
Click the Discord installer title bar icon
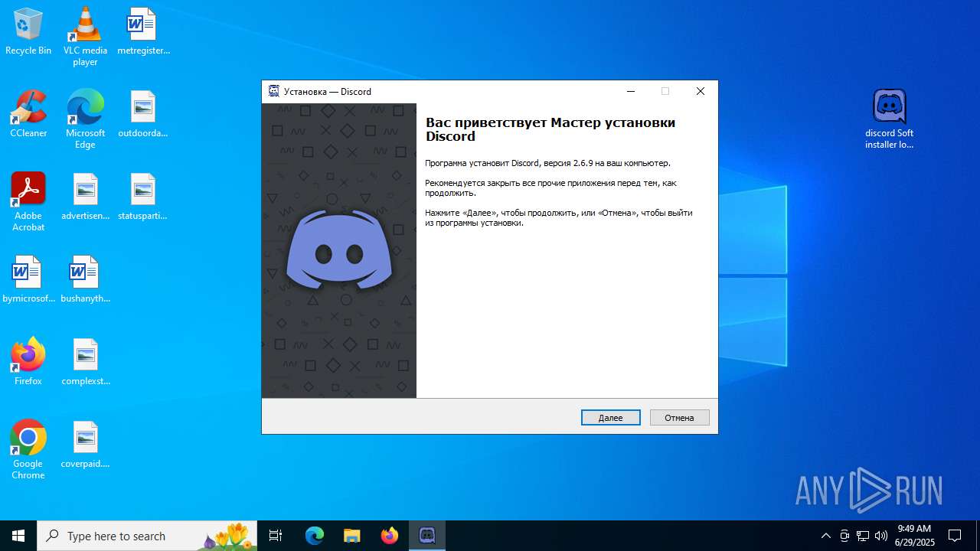click(x=274, y=91)
